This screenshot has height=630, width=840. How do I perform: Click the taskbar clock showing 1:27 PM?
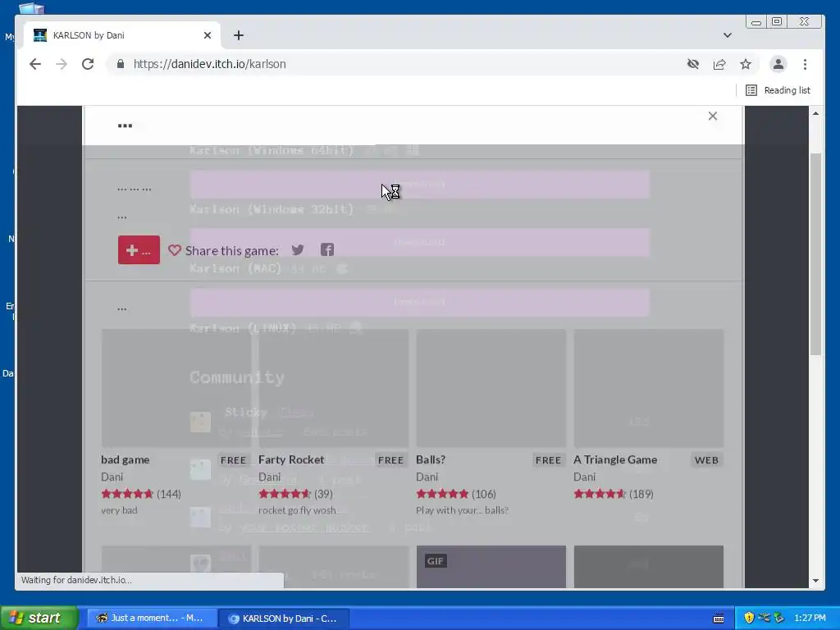tap(810, 618)
